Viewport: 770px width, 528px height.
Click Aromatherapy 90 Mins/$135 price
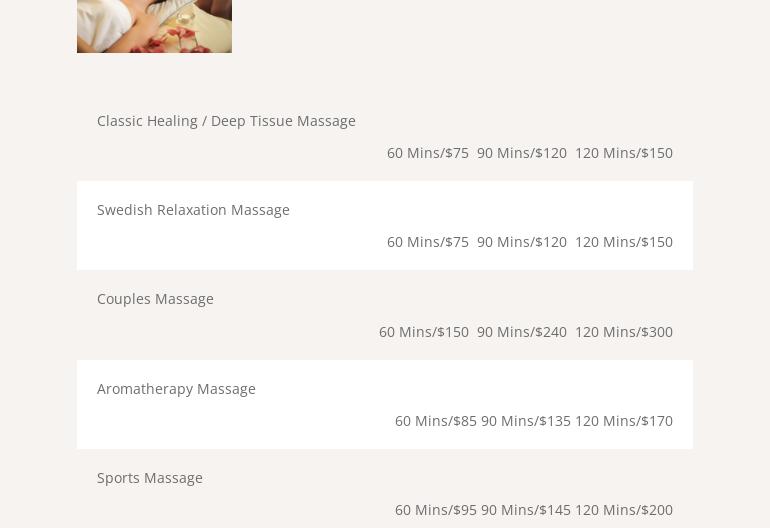coord(526,421)
